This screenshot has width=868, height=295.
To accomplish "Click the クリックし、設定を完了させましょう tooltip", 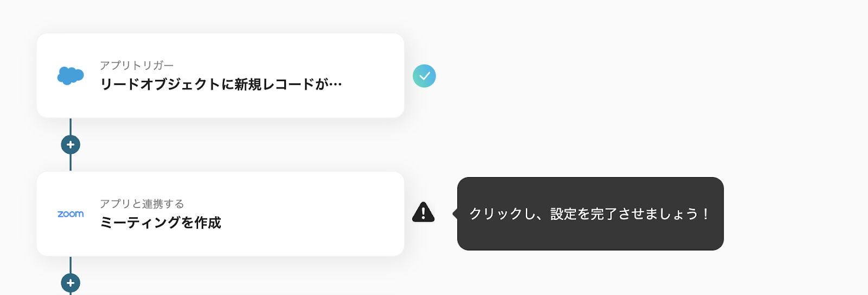I will [590, 214].
